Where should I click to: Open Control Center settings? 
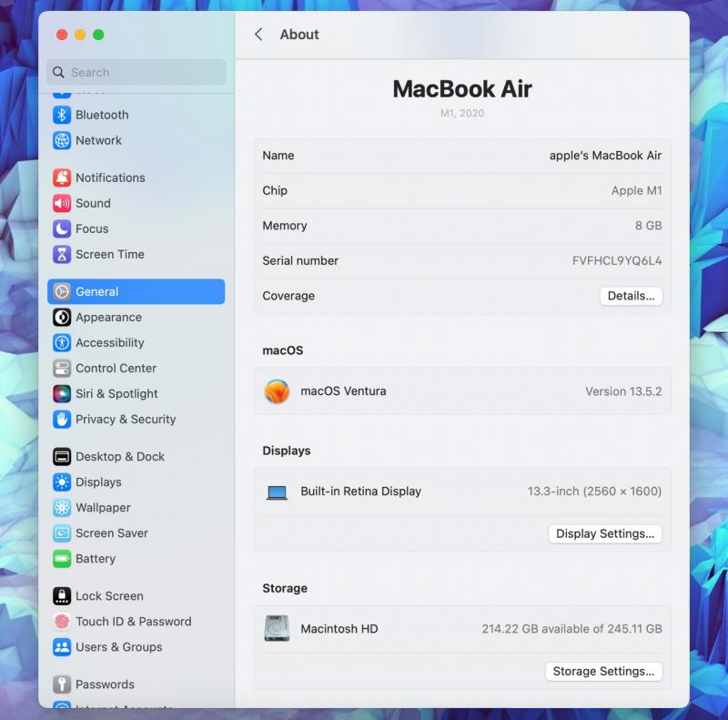coord(136,369)
